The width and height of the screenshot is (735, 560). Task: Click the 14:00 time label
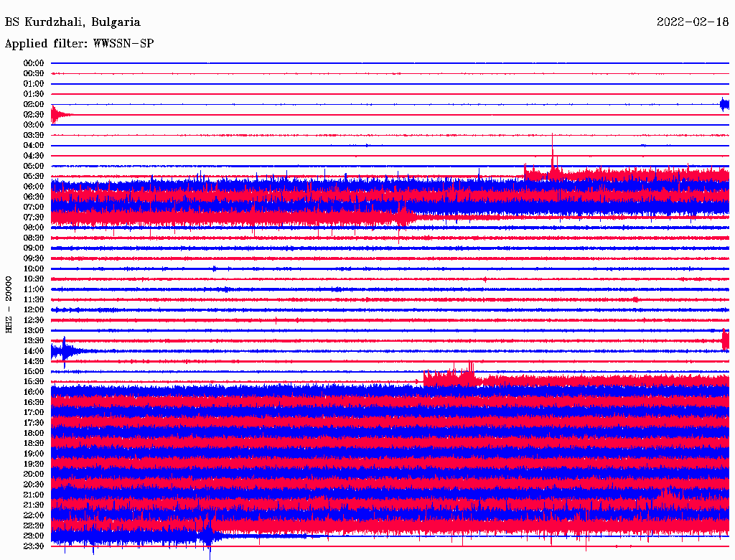[x=34, y=351]
